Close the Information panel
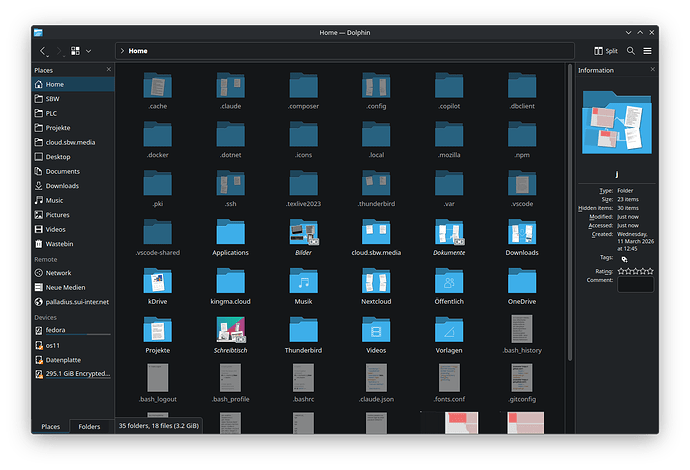This screenshot has height=470, width=690. pyautogui.click(x=653, y=70)
